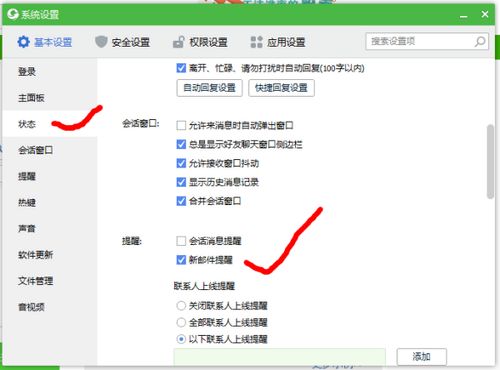Enable 会话消息提醒 checkbox
Viewport: 500px width, 370px height.
[181, 241]
